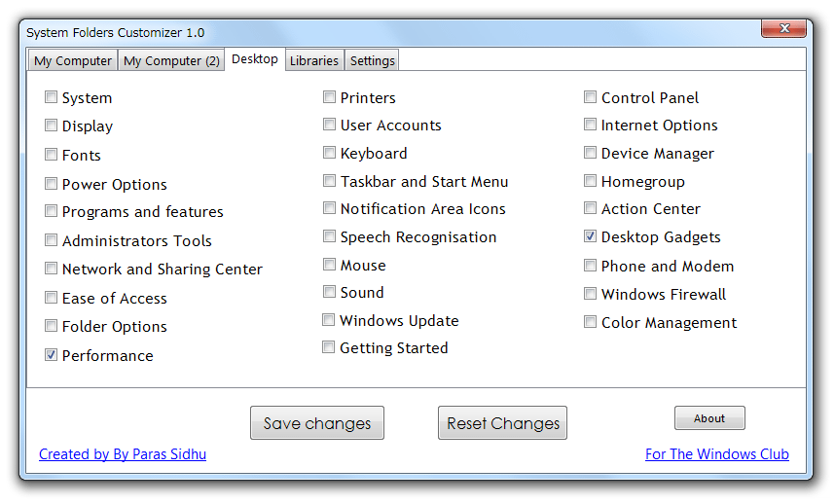Check the Windows Update box
Image resolution: width=835 pixels, height=504 pixels.
[x=329, y=319]
